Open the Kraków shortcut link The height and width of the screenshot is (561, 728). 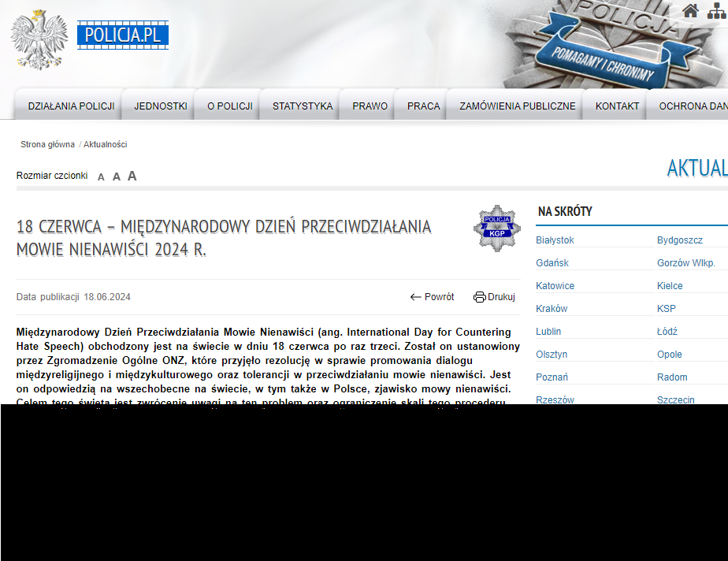pos(552,309)
